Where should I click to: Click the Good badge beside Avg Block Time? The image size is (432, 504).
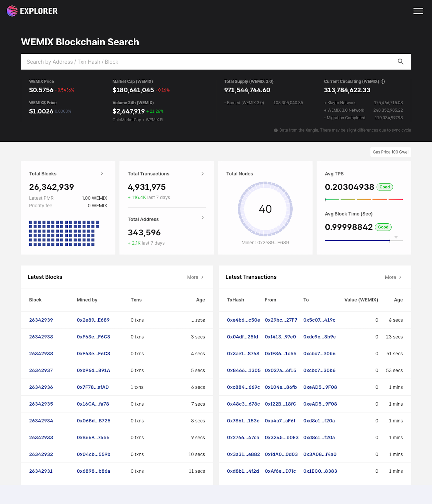point(383,227)
